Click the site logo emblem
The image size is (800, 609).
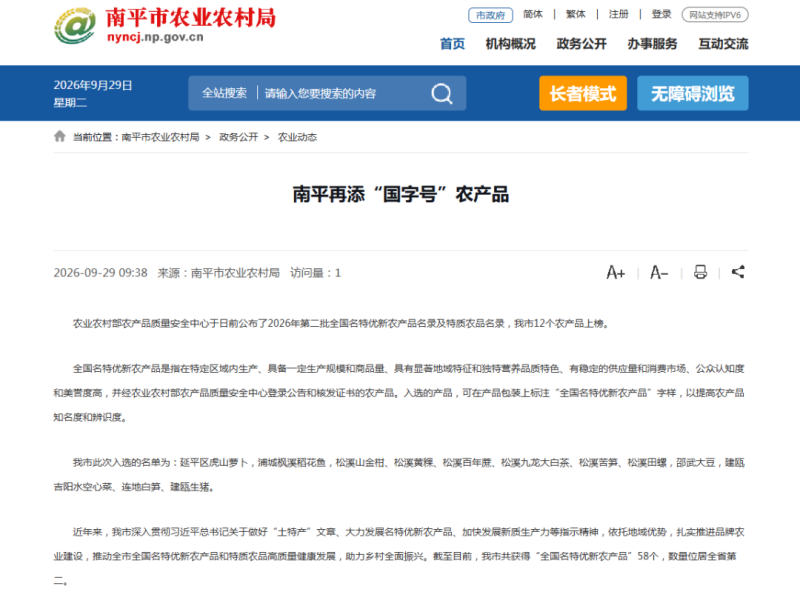tap(74, 26)
